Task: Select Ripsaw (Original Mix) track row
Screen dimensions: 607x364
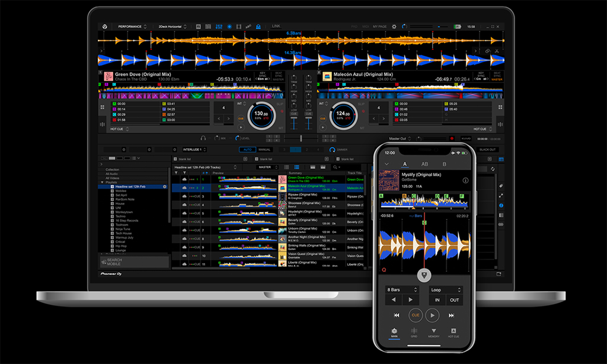Action: tap(268, 196)
